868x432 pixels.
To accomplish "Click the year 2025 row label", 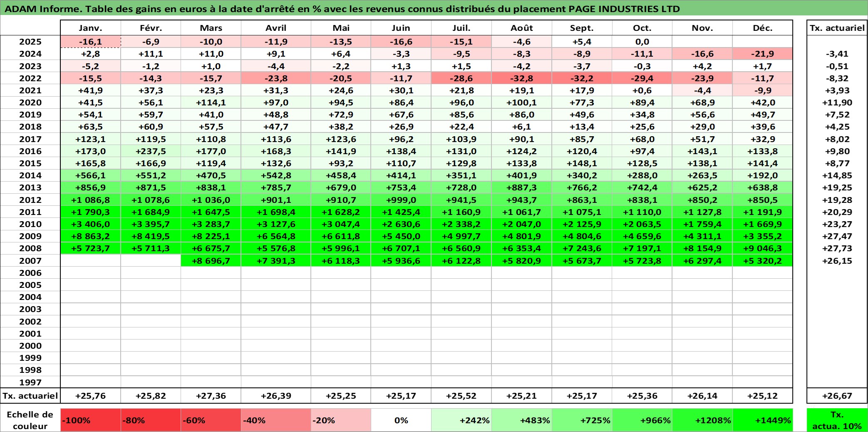I will 30,42.
